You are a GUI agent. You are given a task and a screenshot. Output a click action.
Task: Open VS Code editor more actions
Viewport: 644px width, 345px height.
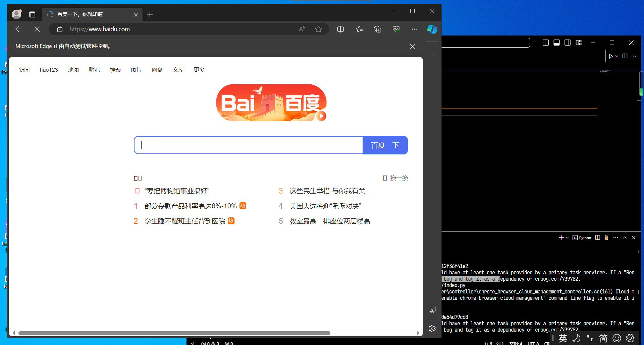[634, 56]
